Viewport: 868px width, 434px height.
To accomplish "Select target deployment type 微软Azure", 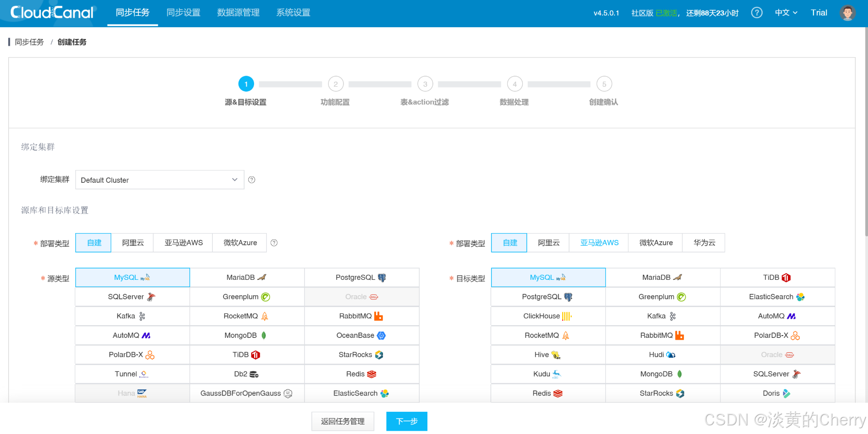I will (656, 243).
